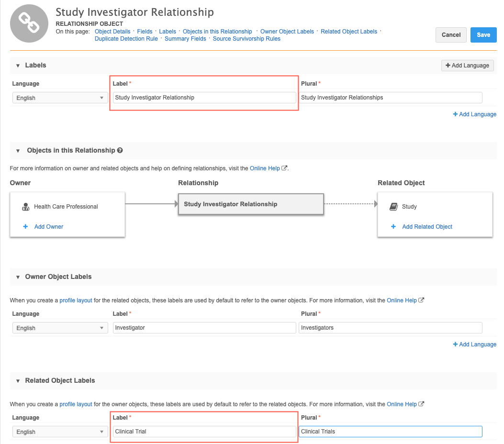Open the Language dropdown in Labels section
This screenshot has height=444, width=504.
pos(59,98)
